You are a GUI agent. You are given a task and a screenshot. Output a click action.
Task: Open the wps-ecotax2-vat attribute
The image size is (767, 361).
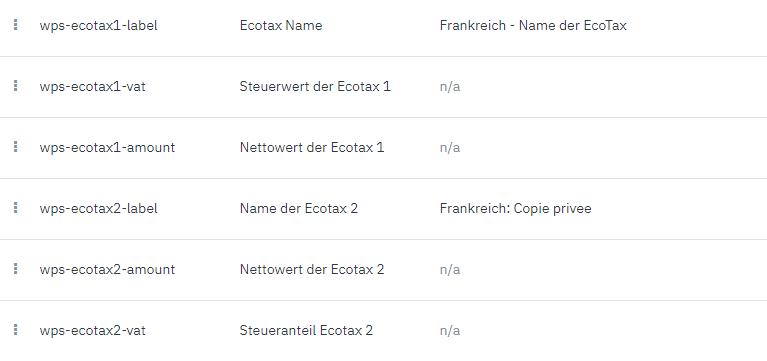pyautogui.click(x=92, y=331)
